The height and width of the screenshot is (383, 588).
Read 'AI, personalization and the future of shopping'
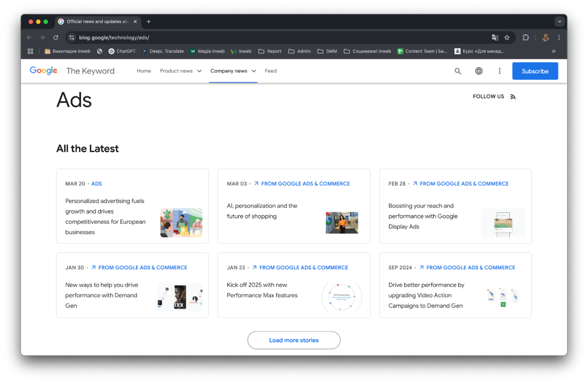pos(262,211)
